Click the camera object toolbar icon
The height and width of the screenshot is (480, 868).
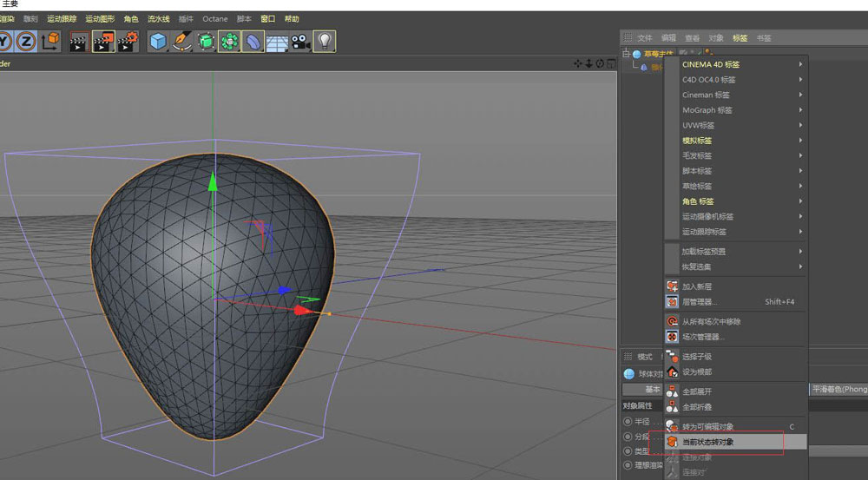pos(300,41)
